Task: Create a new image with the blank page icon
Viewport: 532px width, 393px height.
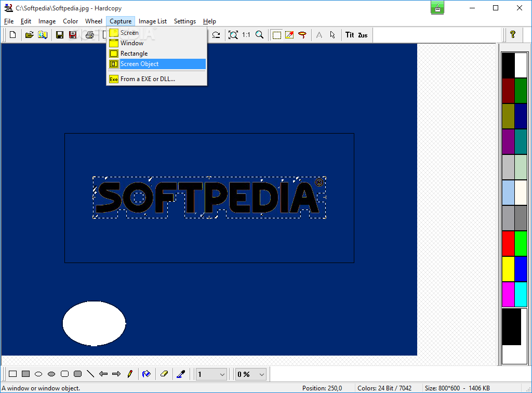Action: [x=13, y=35]
